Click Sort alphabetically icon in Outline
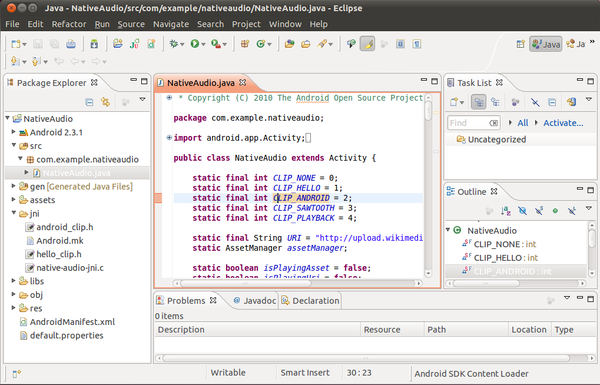Viewport: 600px width, 385px height. point(505,211)
